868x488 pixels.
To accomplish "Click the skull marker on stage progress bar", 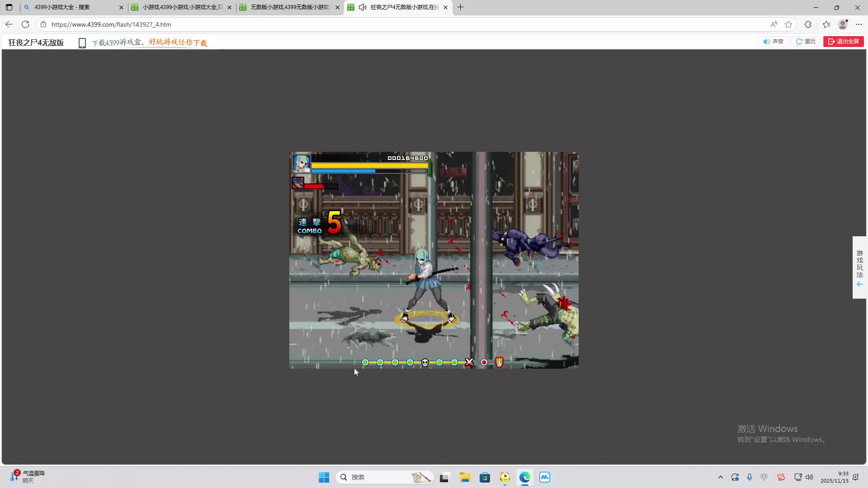I will pyautogui.click(x=425, y=362).
